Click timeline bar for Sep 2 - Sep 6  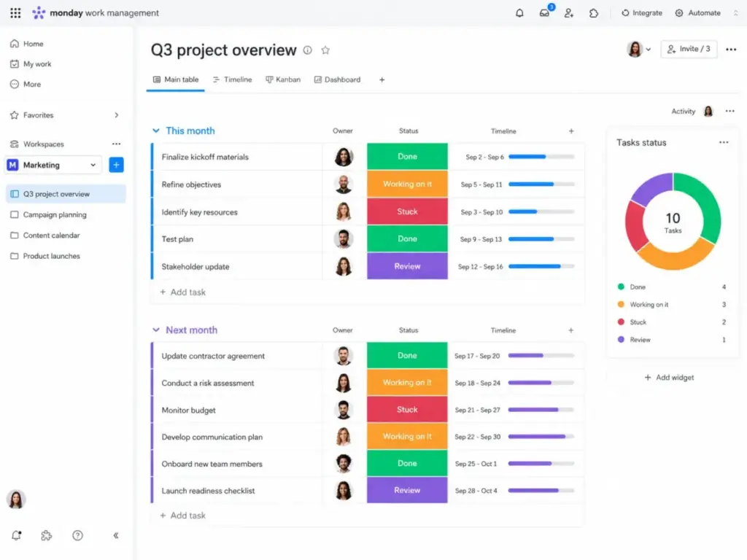click(541, 157)
